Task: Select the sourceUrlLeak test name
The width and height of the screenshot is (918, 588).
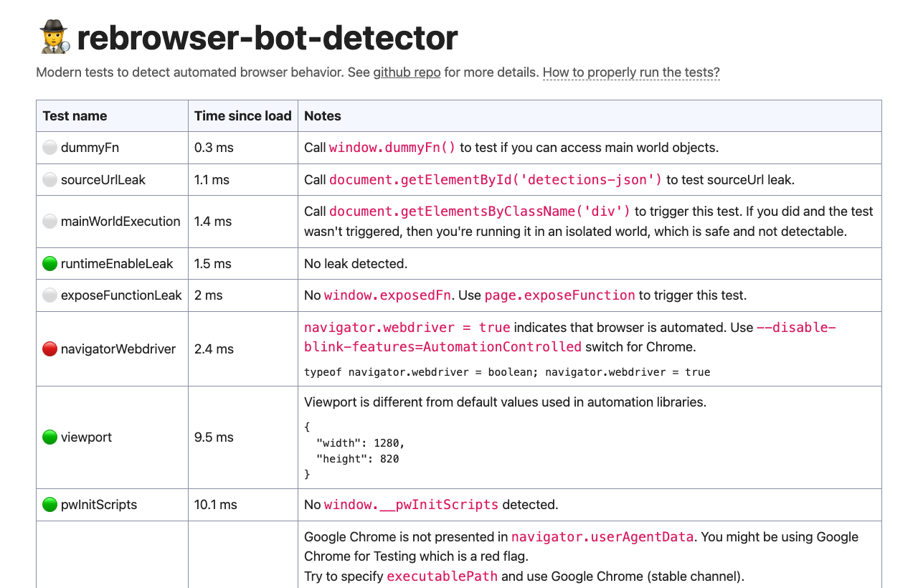Action: point(103,180)
